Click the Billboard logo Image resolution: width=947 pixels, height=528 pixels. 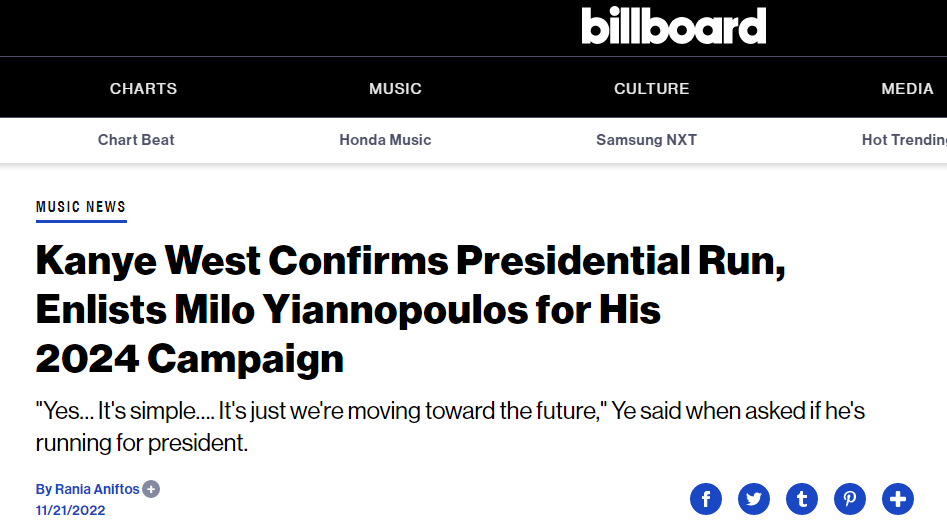(x=674, y=26)
